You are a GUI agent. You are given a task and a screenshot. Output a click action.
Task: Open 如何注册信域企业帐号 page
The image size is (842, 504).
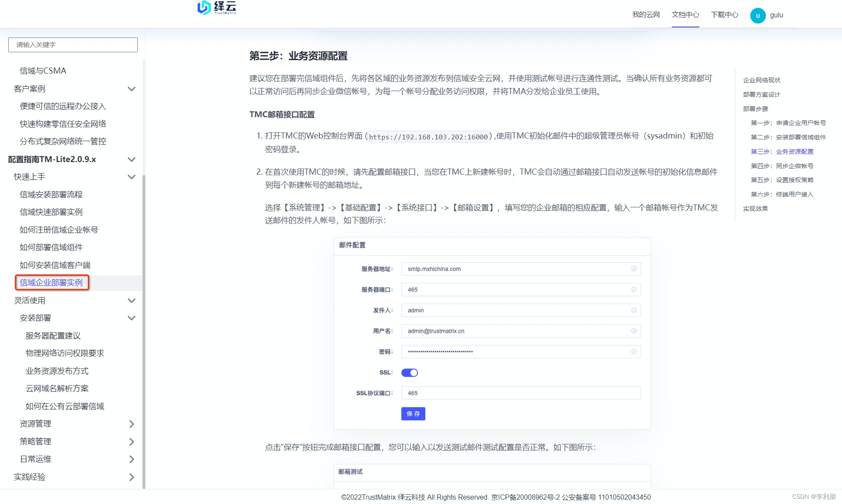click(59, 230)
